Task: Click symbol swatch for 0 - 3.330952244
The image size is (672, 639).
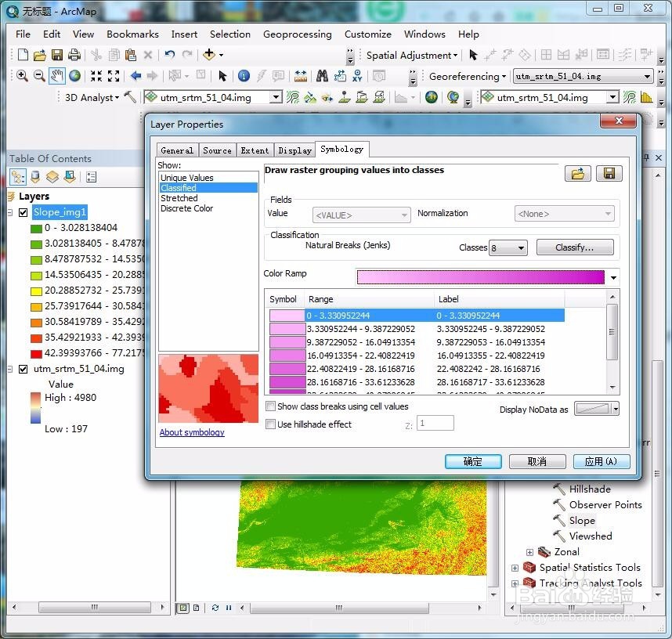Action: point(287,316)
